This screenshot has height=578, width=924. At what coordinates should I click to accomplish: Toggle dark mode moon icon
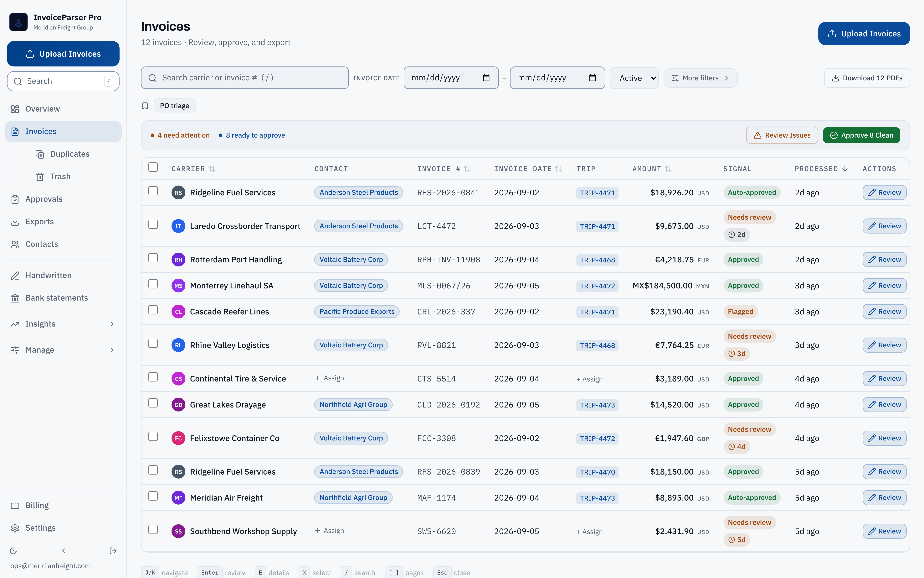point(13,551)
